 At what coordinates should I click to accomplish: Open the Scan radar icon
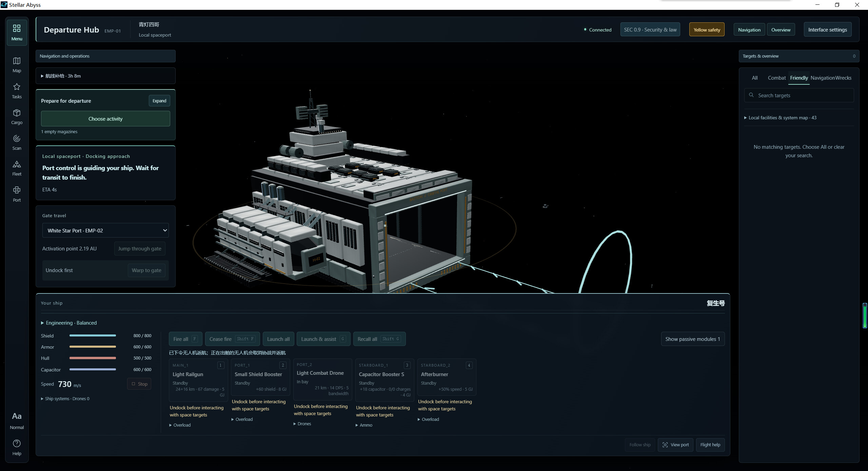(x=17, y=142)
